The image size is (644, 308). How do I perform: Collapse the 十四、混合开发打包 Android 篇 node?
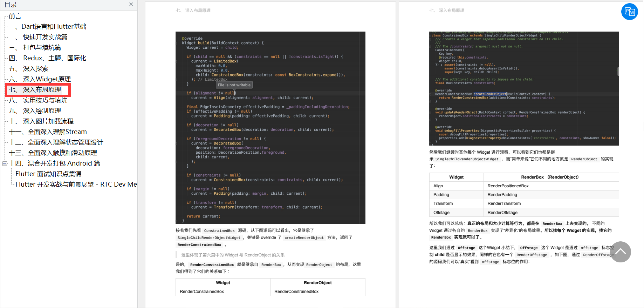5,163
